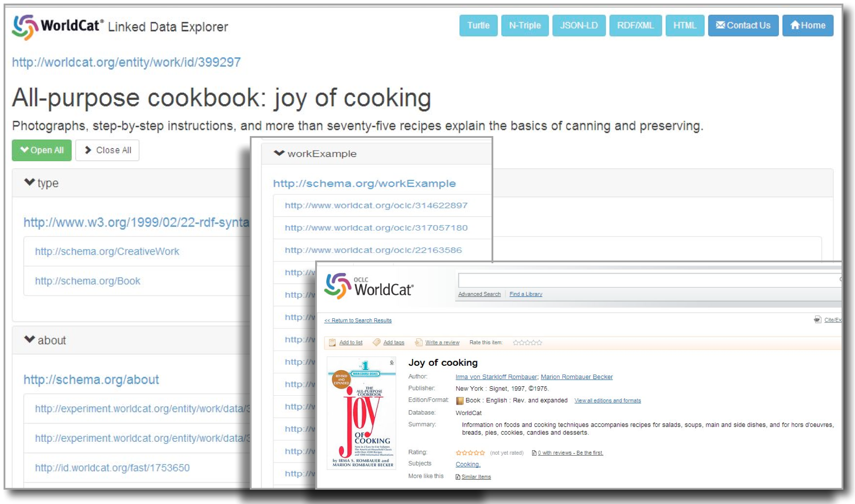Click the book format icon beside Book
The width and height of the screenshot is (855, 504).
tap(460, 401)
